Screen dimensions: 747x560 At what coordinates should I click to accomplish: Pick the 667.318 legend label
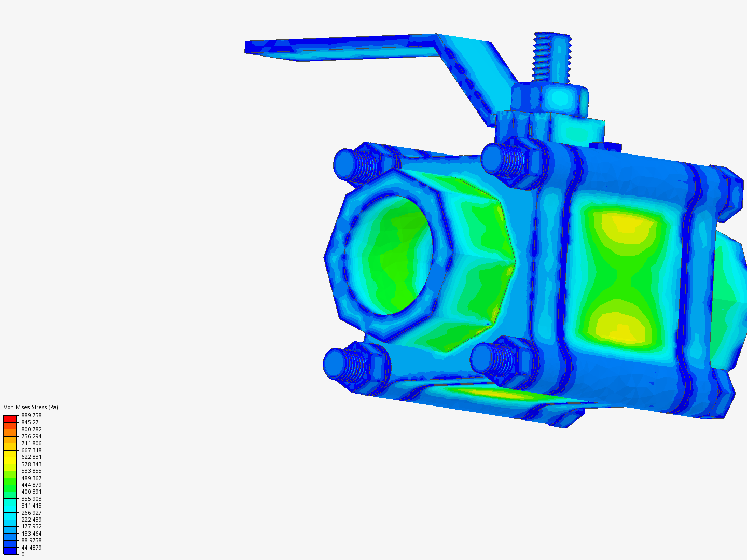pos(32,450)
